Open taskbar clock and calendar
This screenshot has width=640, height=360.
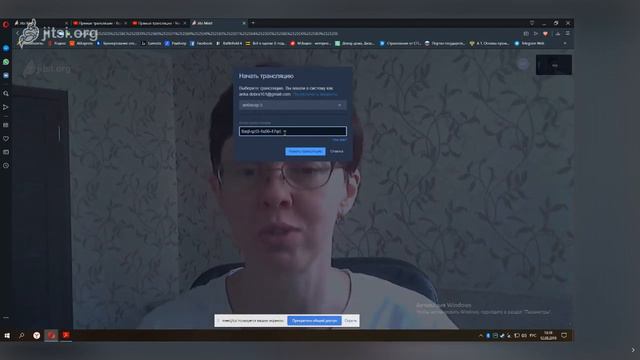pos(548,336)
